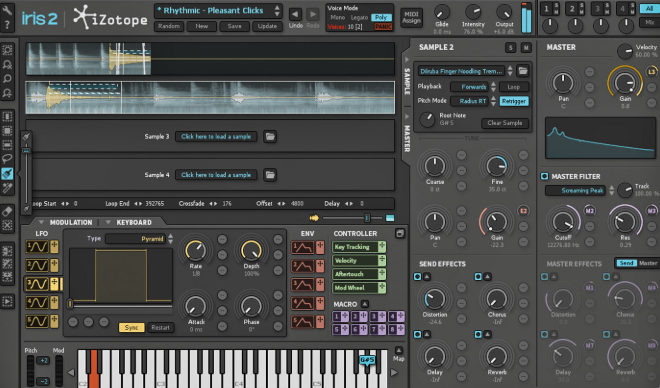Select the active brush selection tool
The width and height of the screenshot is (660, 388).
pyautogui.click(x=7, y=173)
